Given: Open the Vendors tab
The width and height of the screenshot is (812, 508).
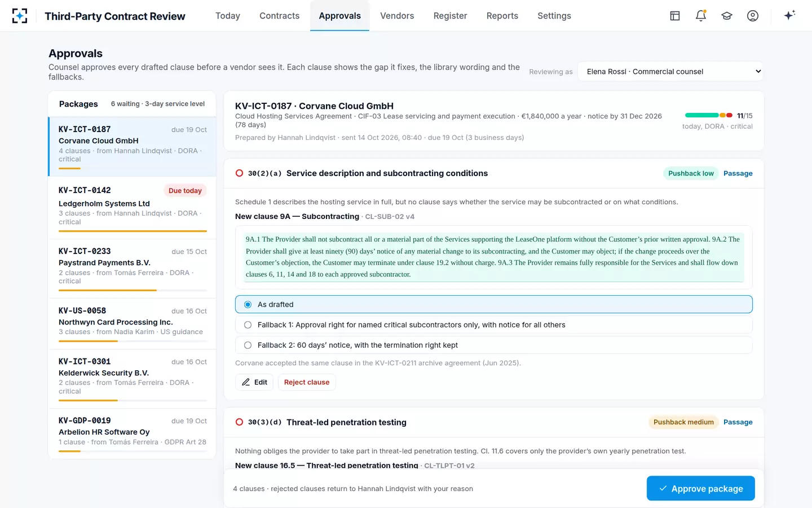Looking at the screenshot, I should point(397,16).
